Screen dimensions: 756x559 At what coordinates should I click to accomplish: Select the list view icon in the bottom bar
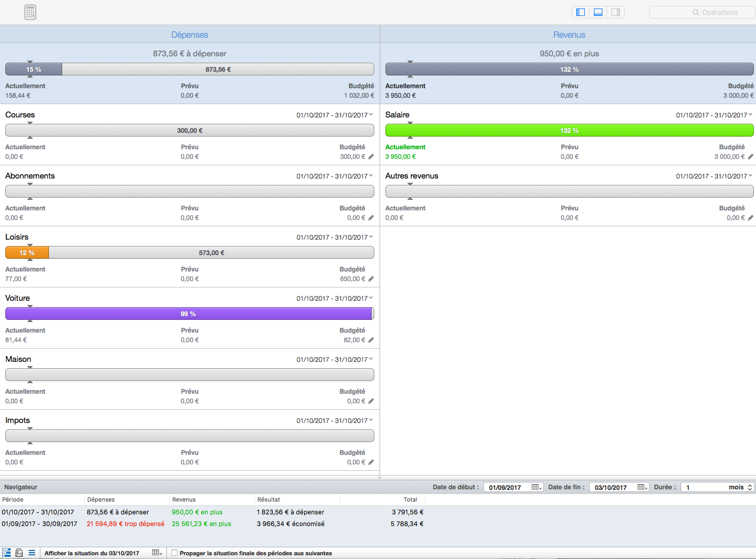(x=32, y=553)
